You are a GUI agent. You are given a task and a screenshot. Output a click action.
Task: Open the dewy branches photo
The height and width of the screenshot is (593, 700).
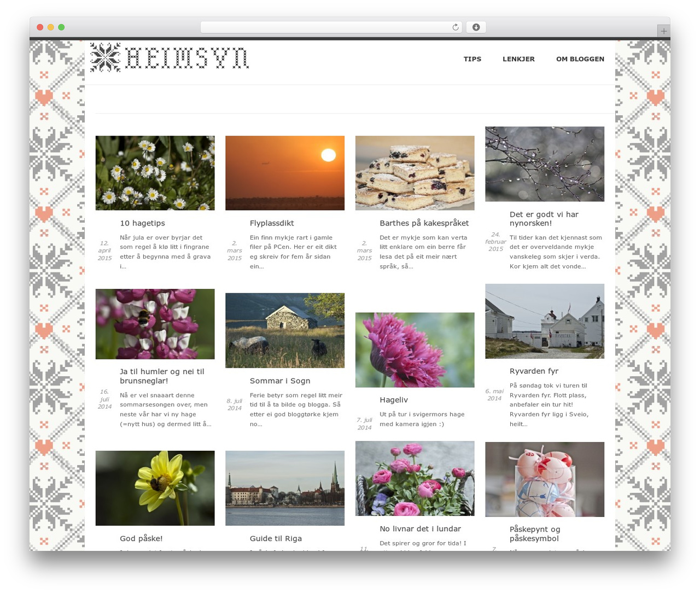pyautogui.click(x=545, y=164)
